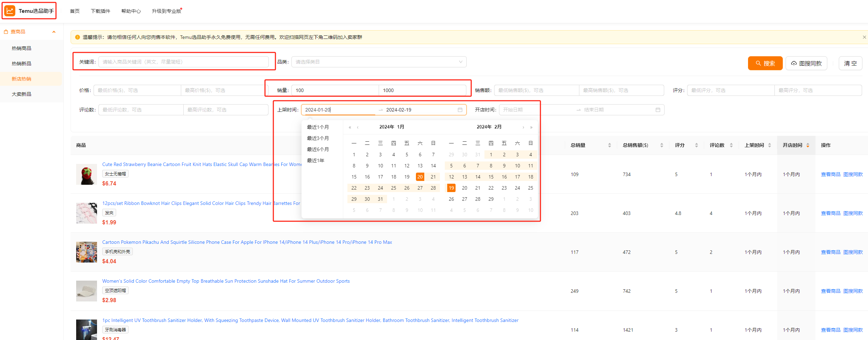Click the maximum 销量 field showing 1000
This screenshot has width=868, height=340.
(x=423, y=90)
